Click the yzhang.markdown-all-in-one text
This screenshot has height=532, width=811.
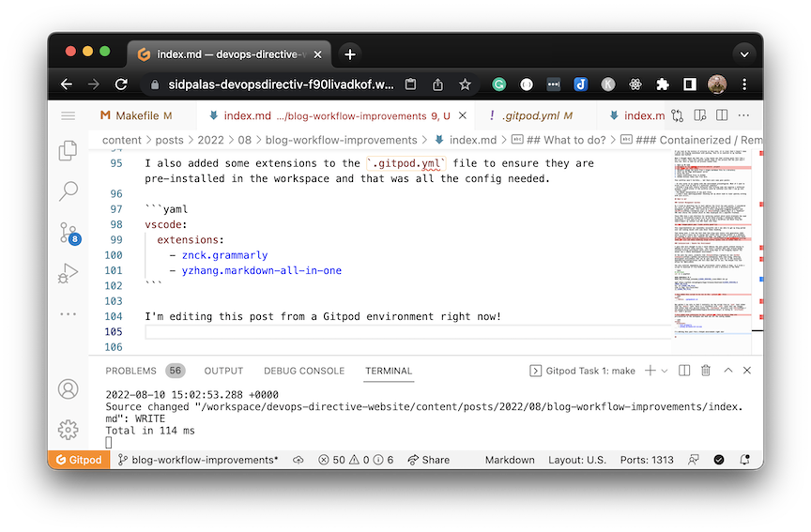click(261, 270)
